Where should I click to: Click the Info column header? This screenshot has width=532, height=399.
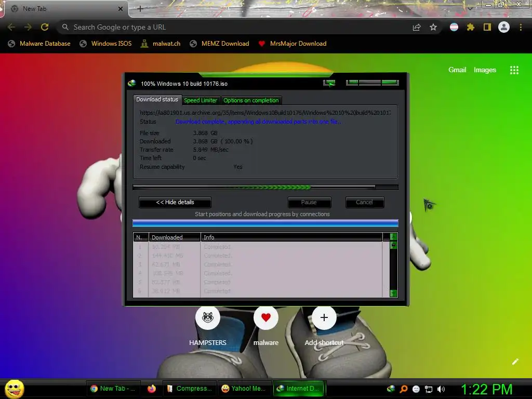tap(291, 237)
